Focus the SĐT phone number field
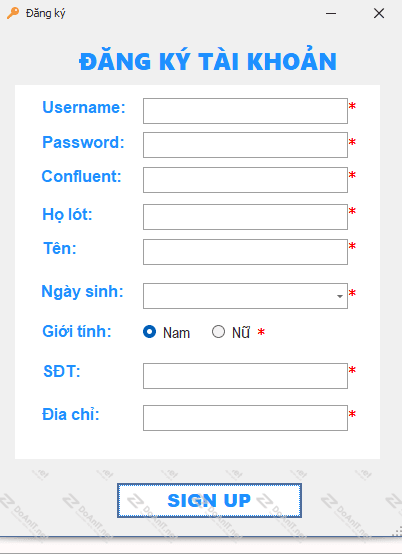This screenshot has height=554, width=402. click(245, 376)
